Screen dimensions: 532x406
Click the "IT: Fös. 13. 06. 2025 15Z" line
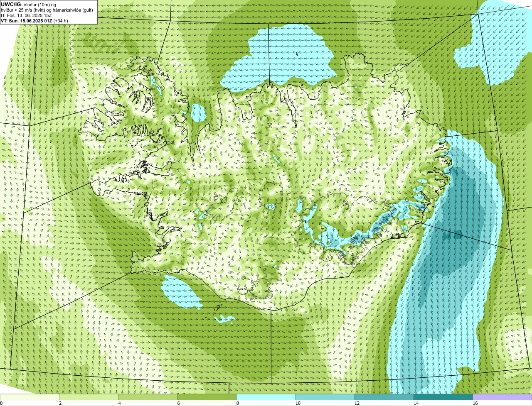pos(26,15)
